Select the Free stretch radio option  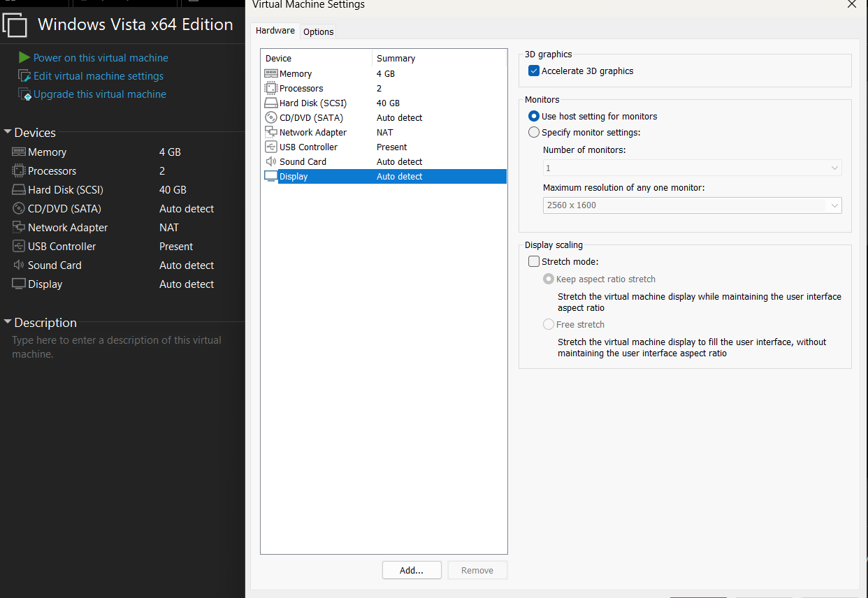click(549, 324)
